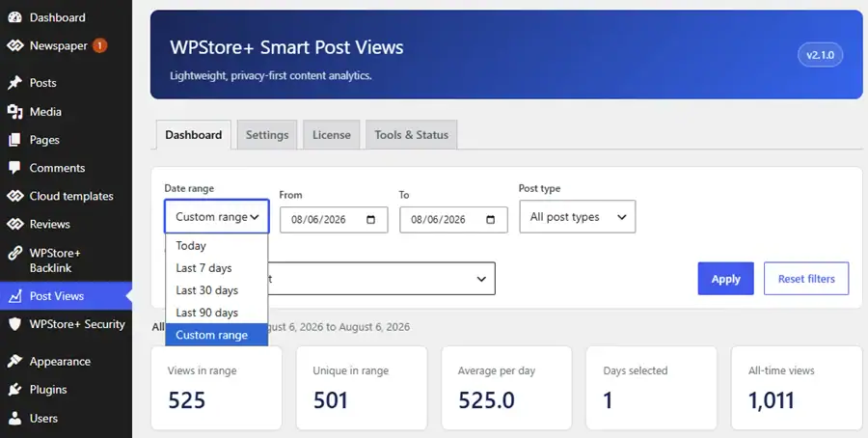868x438 pixels.
Task: Click the Days selected value 1
Action: click(x=608, y=399)
